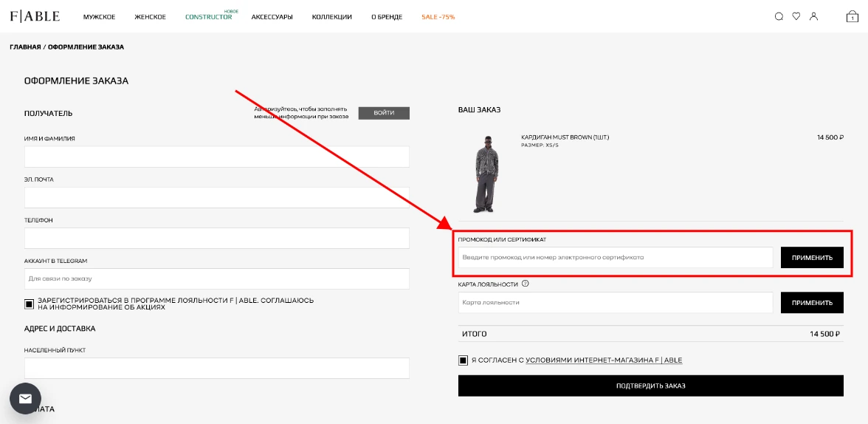Click the search magnifier icon
868x424 pixels.
(x=779, y=16)
